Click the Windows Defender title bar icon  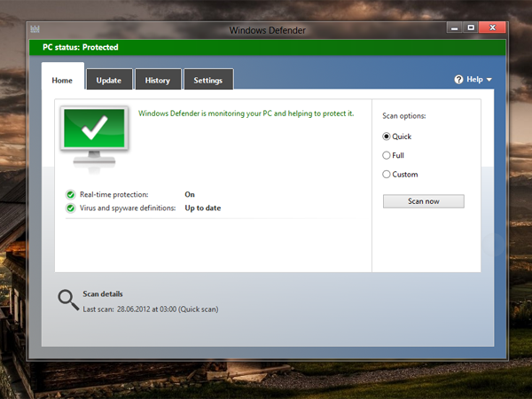click(35, 29)
